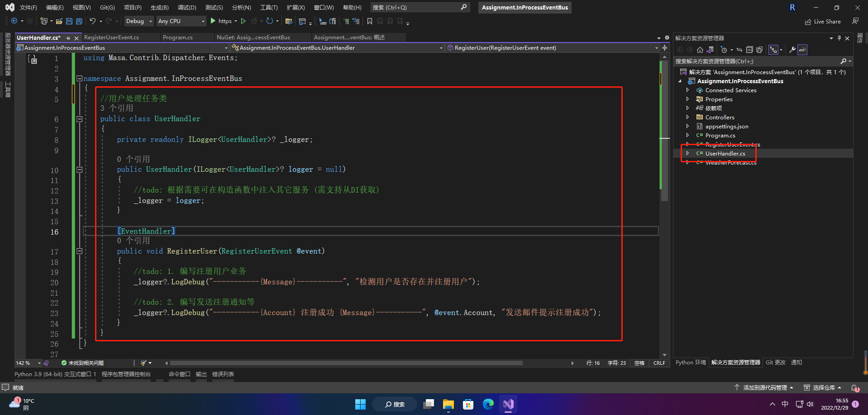868x415 pixels.
Task: Open the 帮助(H) menu
Action: pyautogui.click(x=352, y=7)
